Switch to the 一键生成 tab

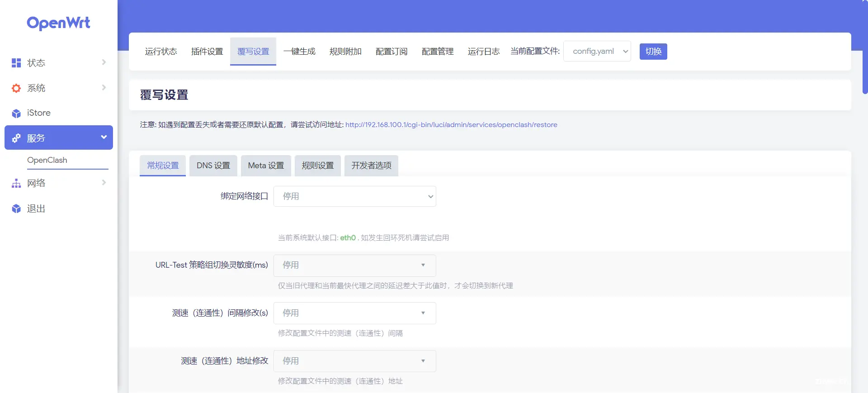coord(299,52)
